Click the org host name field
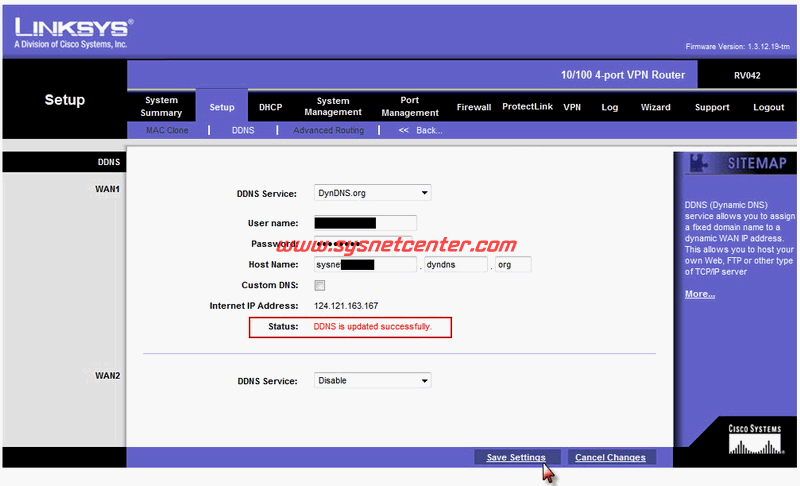This screenshot has width=800, height=486. [x=513, y=264]
